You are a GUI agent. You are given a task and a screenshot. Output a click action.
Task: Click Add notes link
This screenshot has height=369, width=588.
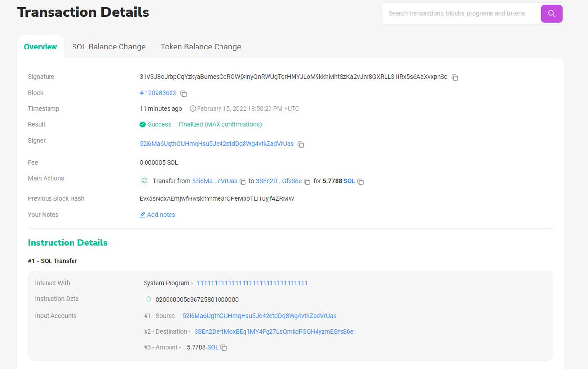click(x=161, y=215)
